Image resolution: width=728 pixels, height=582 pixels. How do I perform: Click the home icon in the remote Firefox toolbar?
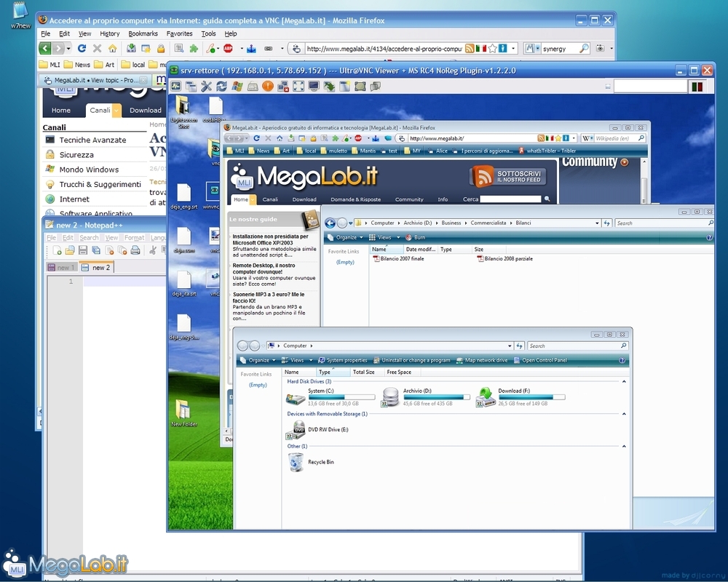[x=279, y=138]
